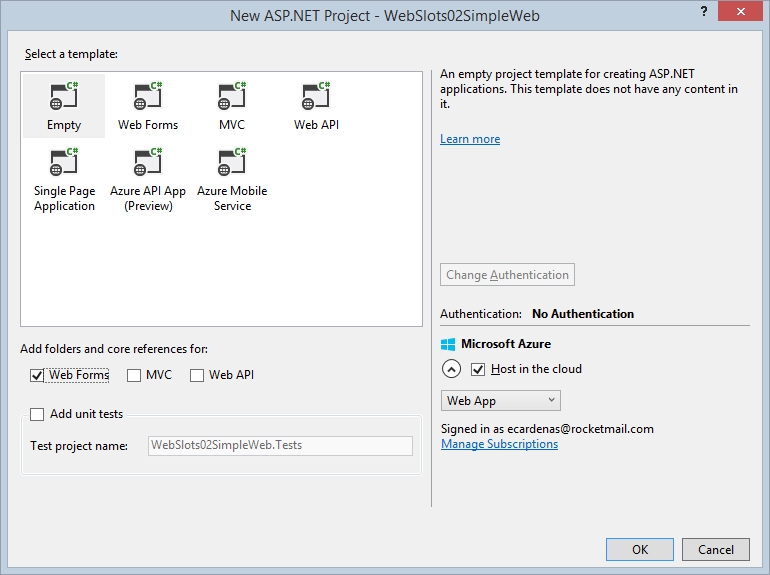The image size is (770, 575).
Task: Click the 'Microsoft Azure' heading text
Action: 506,344
